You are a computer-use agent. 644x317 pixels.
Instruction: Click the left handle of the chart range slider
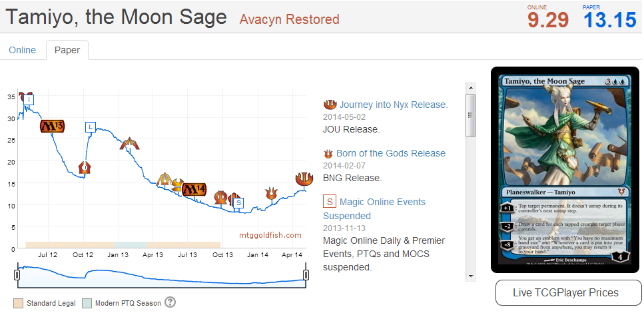pos(17,274)
